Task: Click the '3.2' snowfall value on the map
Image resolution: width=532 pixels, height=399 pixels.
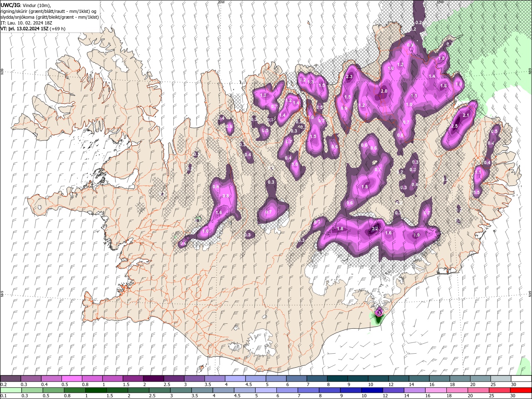Action: point(374,229)
